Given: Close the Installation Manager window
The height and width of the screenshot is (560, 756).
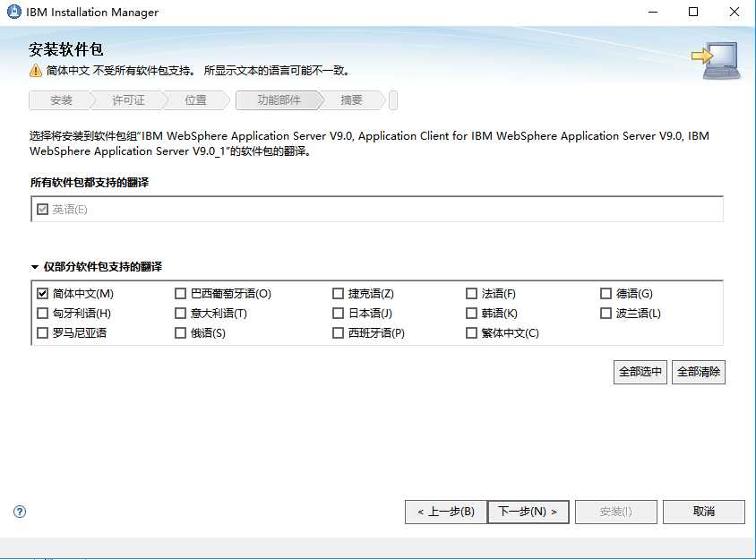Looking at the screenshot, I should (x=735, y=12).
